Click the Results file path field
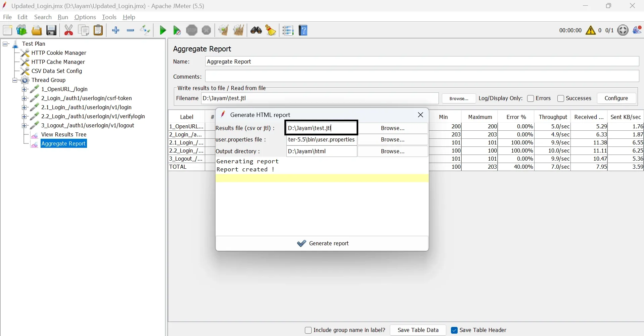This screenshot has height=336, width=644. 321,128
